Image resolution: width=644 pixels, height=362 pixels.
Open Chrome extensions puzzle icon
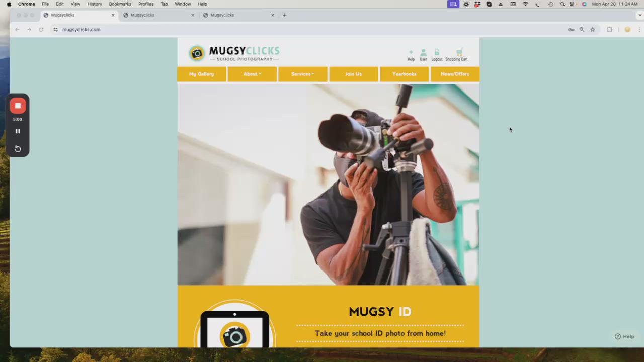pos(610,29)
